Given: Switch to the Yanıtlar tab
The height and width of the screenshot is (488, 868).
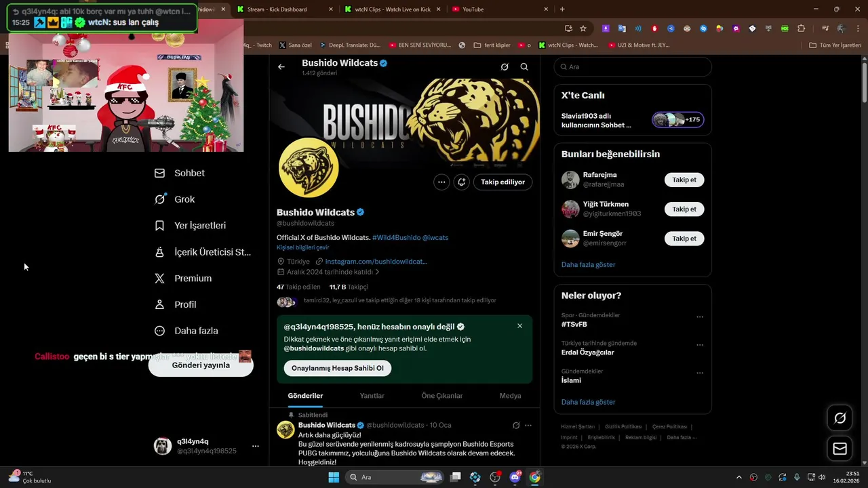Looking at the screenshot, I should click(x=372, y=396).
